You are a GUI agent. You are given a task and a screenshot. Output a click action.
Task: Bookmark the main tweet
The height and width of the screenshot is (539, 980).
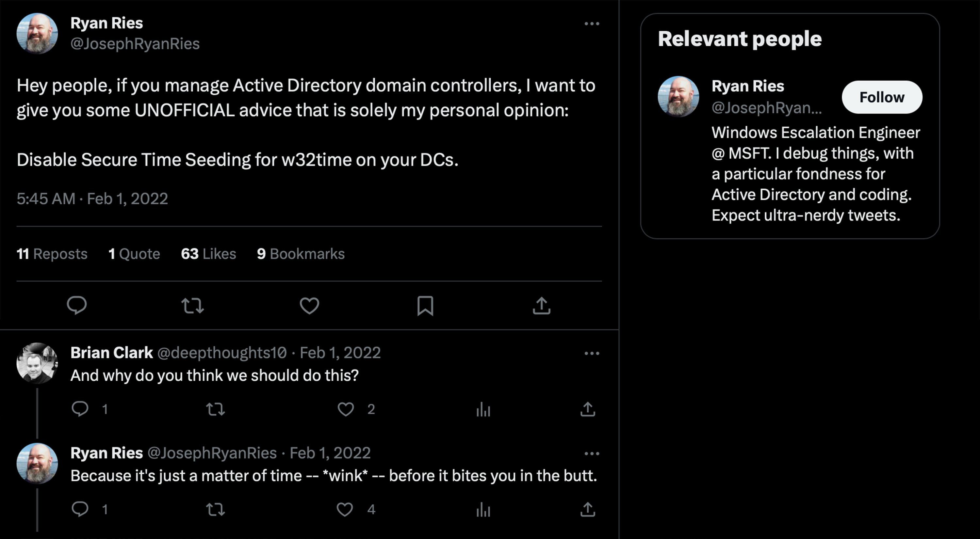click(x=425, y=306)
